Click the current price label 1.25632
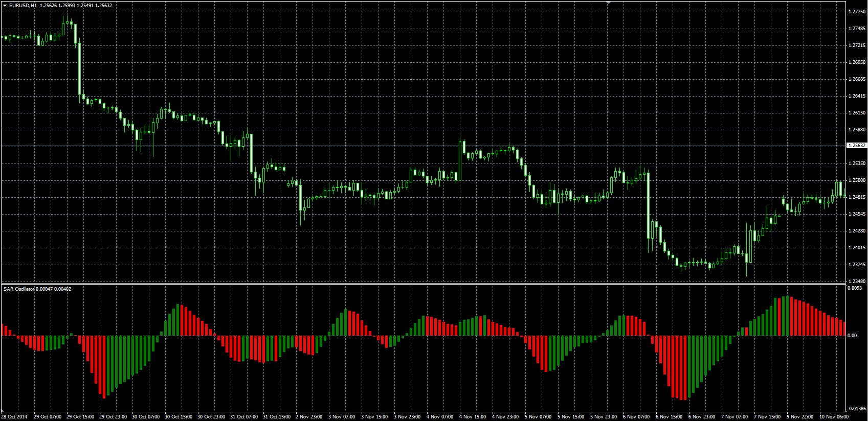 pos(857,146)
